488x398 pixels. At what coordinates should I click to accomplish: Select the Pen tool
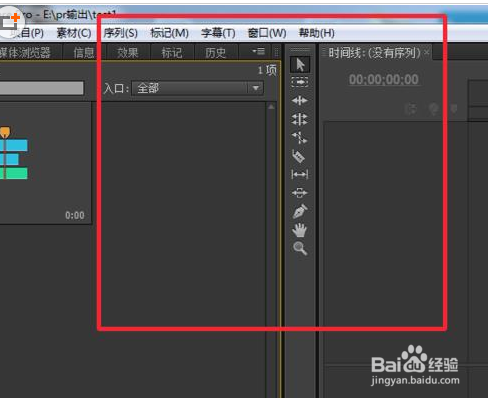point(300,211)
